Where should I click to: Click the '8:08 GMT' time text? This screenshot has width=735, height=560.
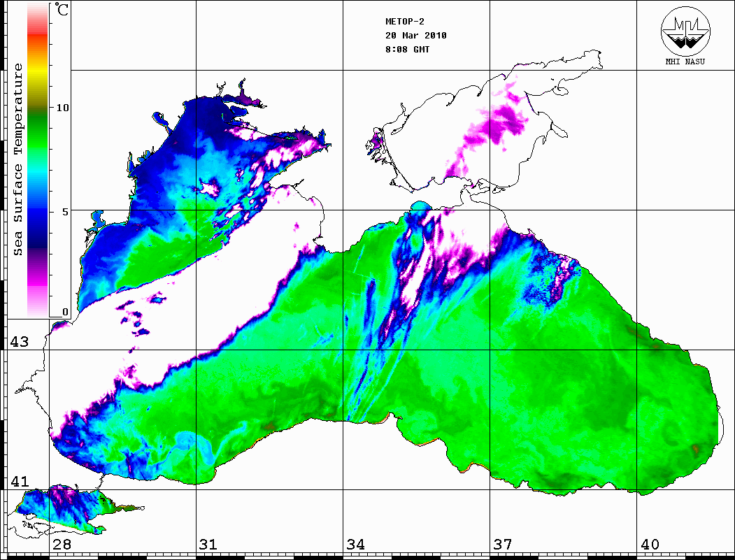coord(407,49)
